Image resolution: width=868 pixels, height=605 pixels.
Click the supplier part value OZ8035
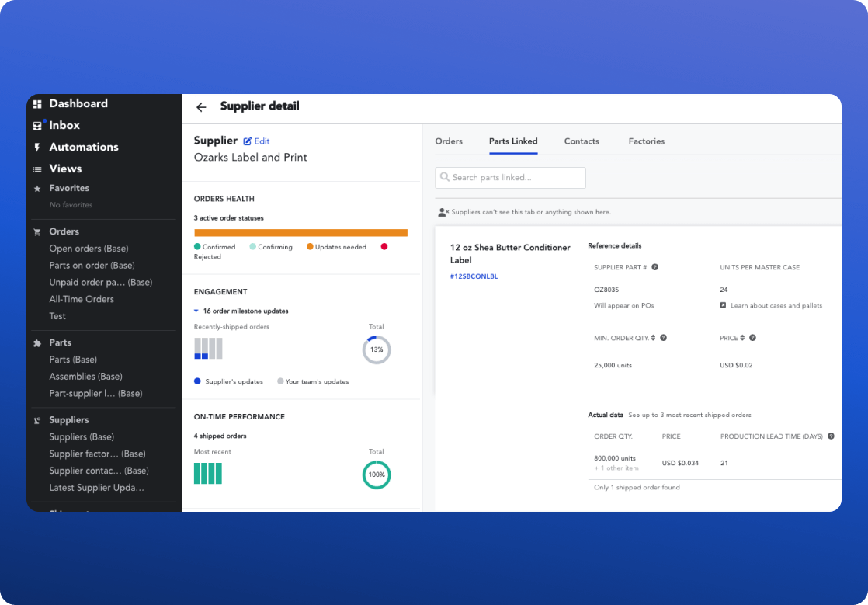click(x=606, y=290)
